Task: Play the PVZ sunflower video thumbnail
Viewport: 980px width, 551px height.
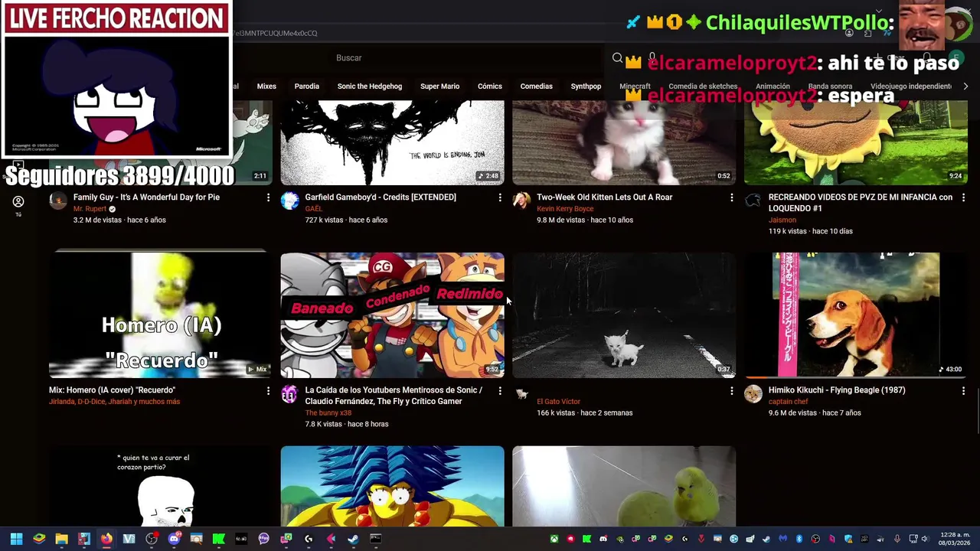Action: (856, 142)
